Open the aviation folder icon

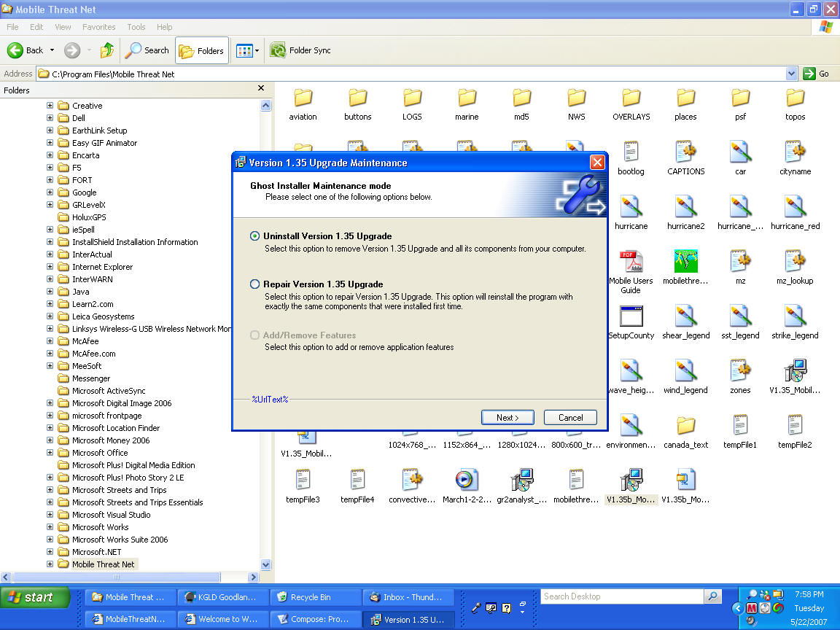click(303, 98)
